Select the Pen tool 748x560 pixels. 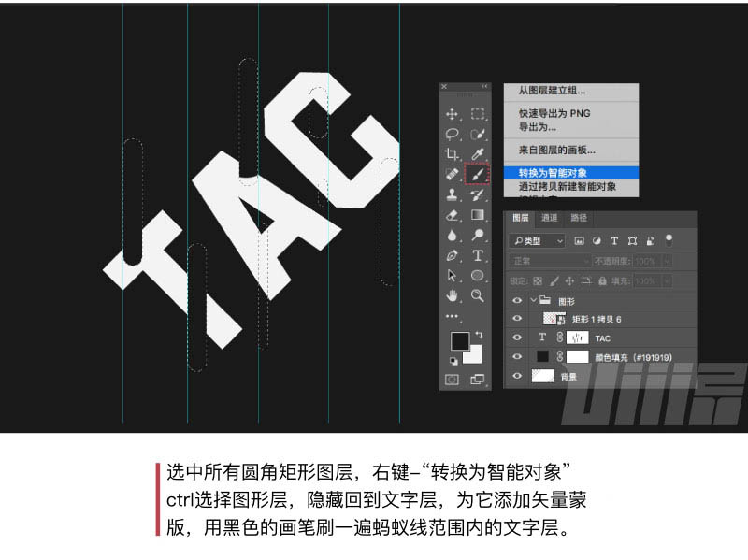point(452,255)
